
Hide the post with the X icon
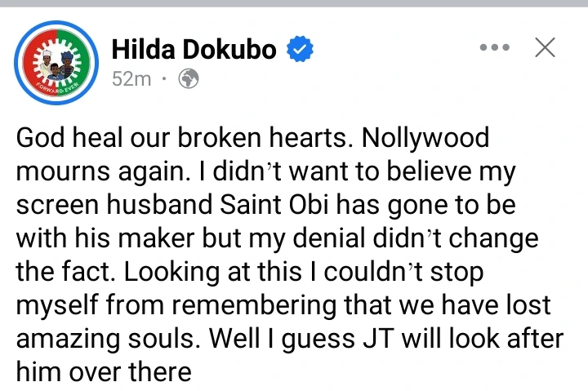point(545,48)
